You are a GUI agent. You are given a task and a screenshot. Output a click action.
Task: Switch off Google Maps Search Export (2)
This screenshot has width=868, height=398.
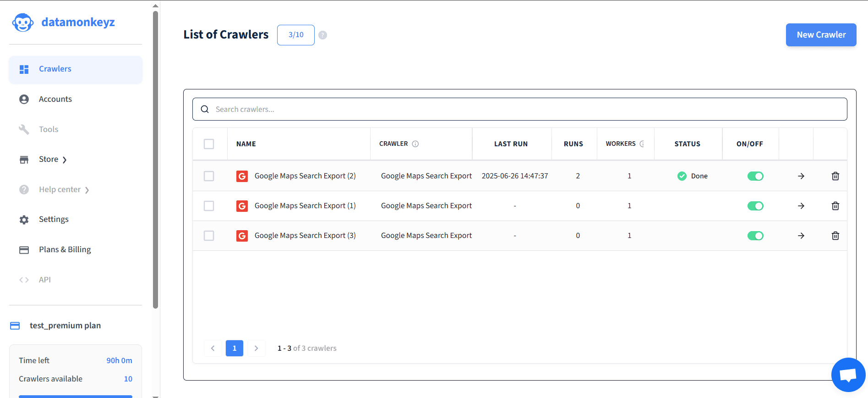point(755,176)
